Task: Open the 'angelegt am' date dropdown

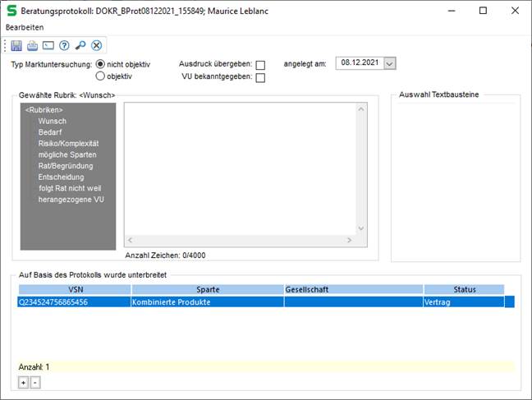Action: pyautogui.click(x=390, y=63)
